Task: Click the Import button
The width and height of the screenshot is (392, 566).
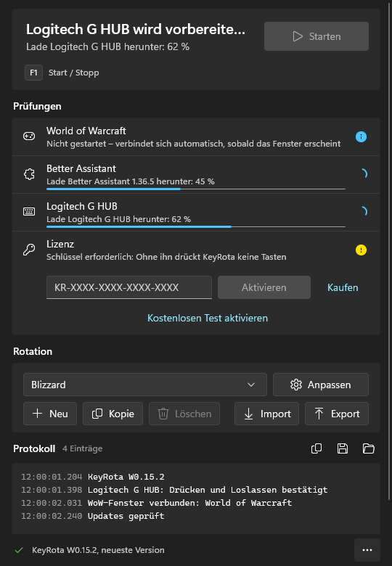Action: coord(266,414)
